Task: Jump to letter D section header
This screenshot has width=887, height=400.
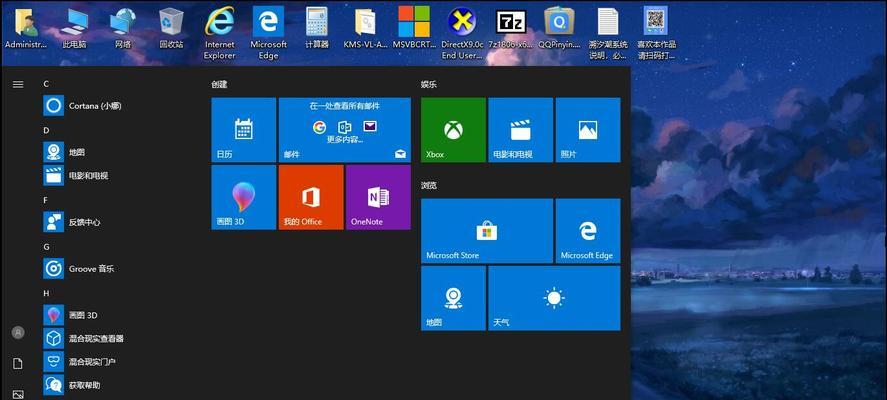Action: (x=46, y=130)
